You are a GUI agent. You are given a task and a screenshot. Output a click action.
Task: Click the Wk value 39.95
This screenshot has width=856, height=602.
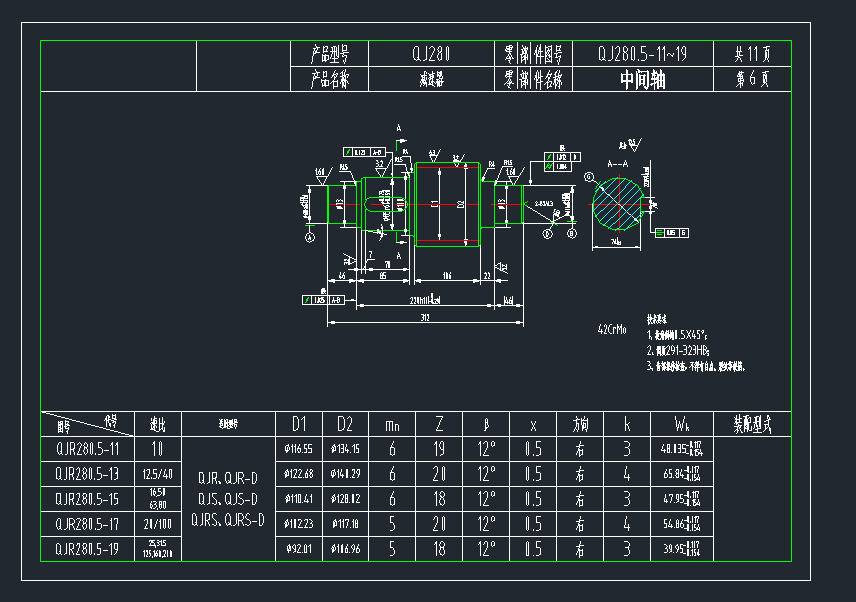pyautogui.click(x=681, y=549)
